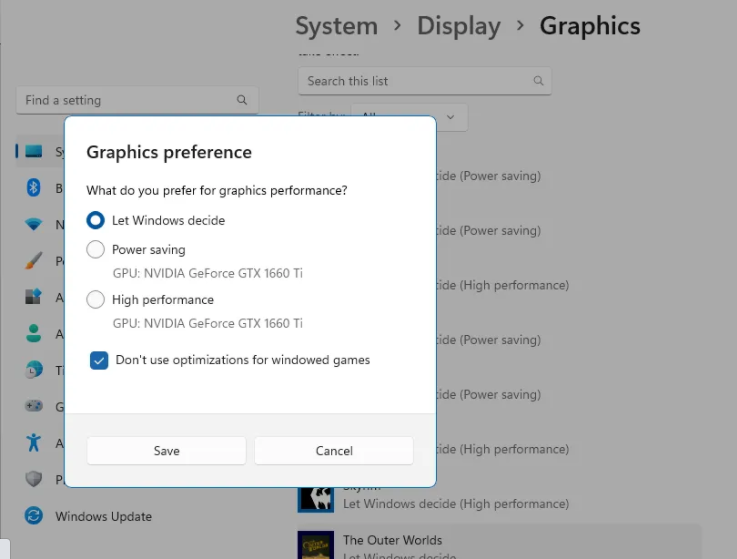This screenshot has width=737, height=559.
Task: Open the Filter by dropdown
Action: pos(409,117)
